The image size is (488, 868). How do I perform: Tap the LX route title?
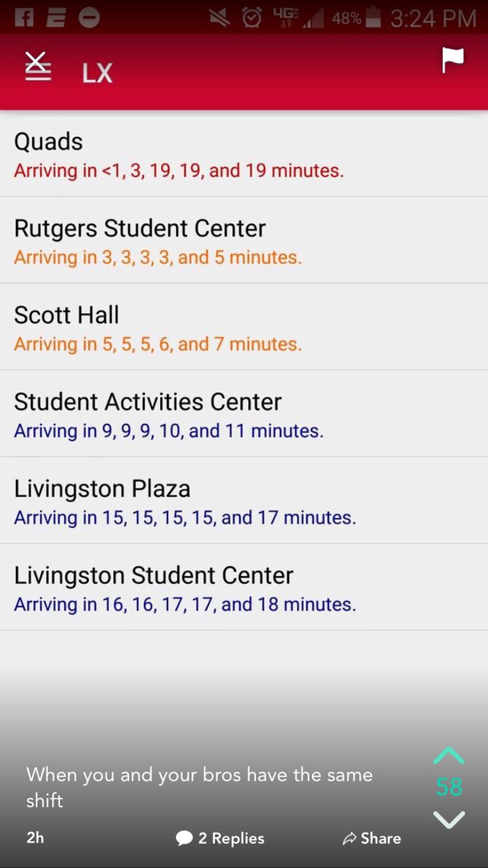click(97, 73)
